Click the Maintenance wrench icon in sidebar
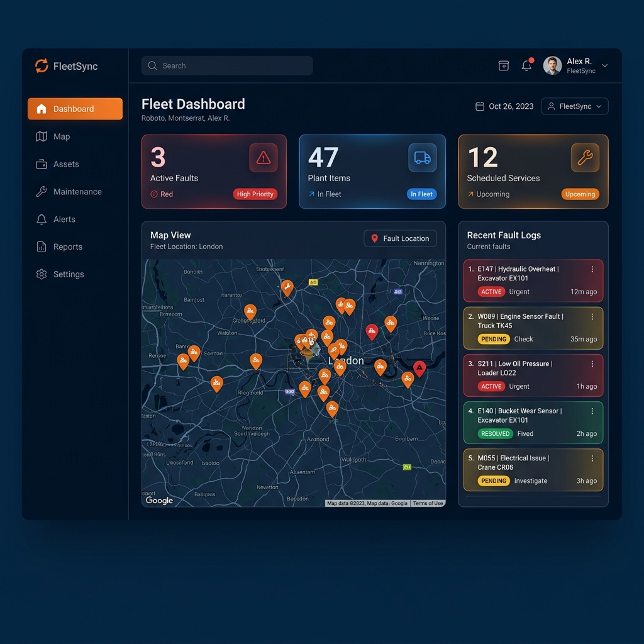644x644 pixels. click(x=40, y=192)
